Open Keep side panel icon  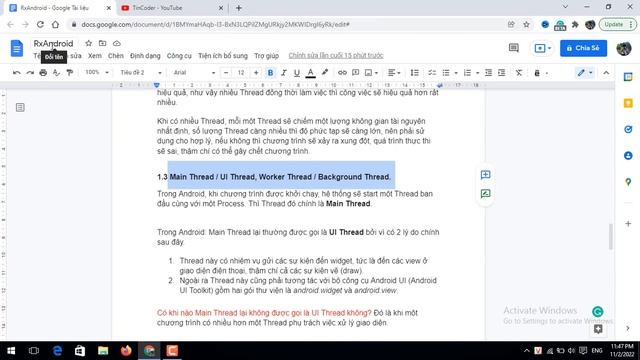tap(628, 103)
